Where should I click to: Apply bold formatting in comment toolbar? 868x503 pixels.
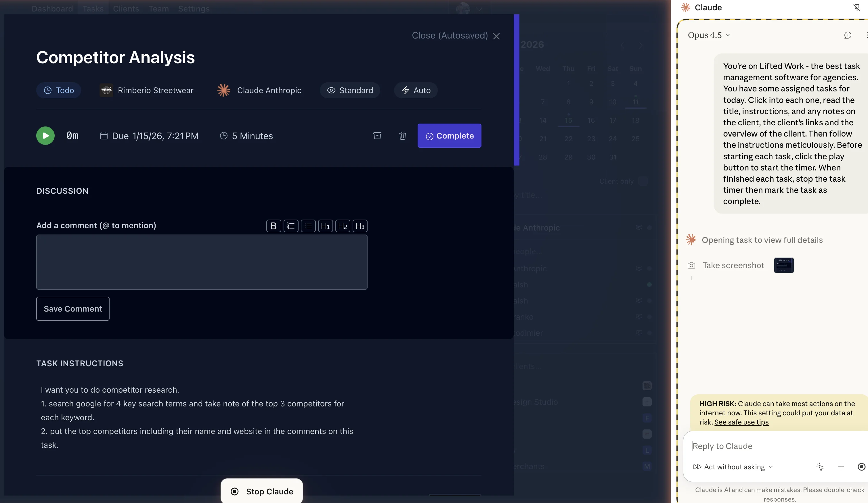pyautogui.click(x=274, y=226)
